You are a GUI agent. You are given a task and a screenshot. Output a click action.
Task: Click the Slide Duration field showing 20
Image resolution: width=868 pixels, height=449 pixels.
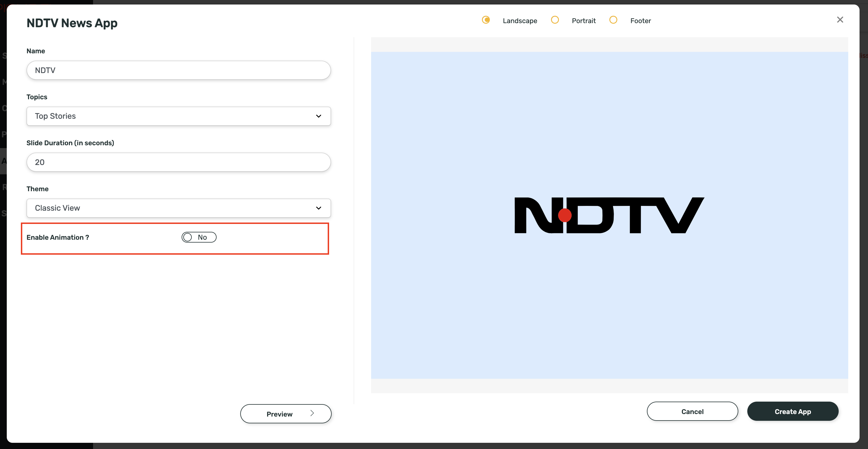[179, 162]
